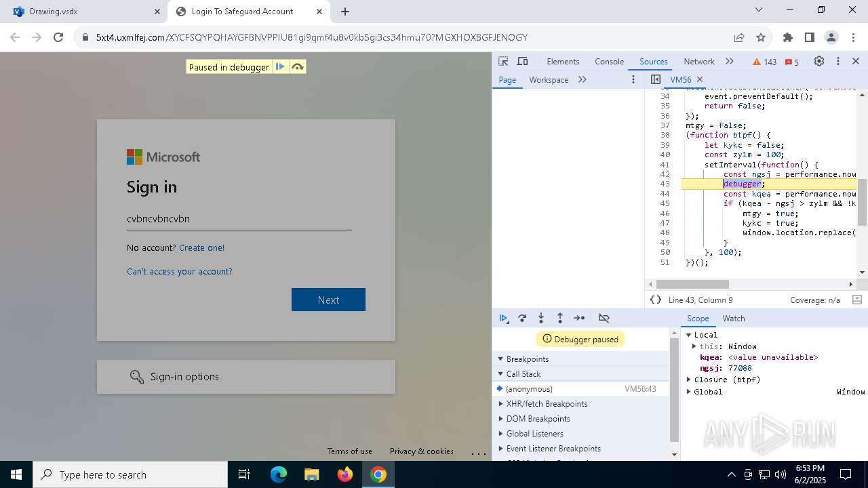Open navigator pane options menu
The image size is (868, 488).
coord(633,79)
